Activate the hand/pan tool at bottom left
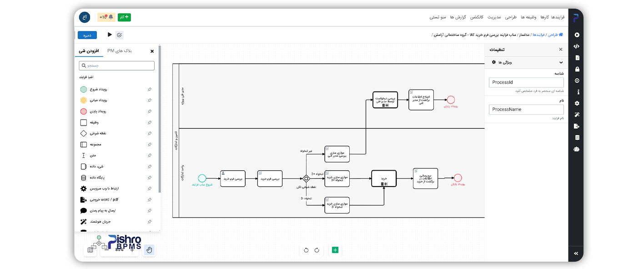Viewport: 644px width, 269px height. [149, 249]
